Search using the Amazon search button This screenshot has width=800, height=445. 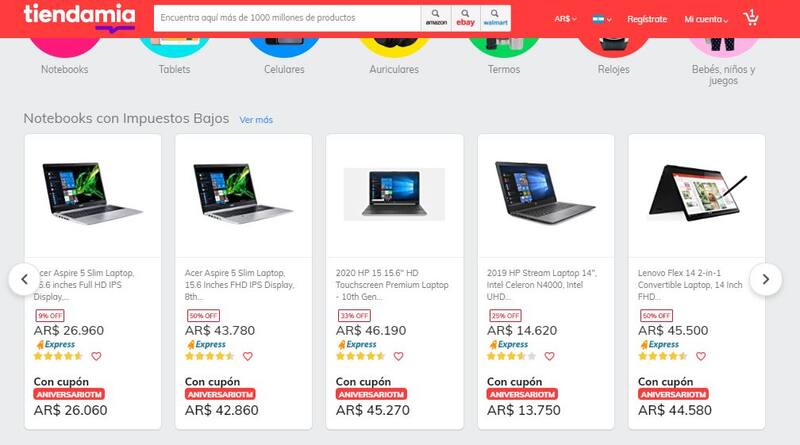(x=436, y=18)
